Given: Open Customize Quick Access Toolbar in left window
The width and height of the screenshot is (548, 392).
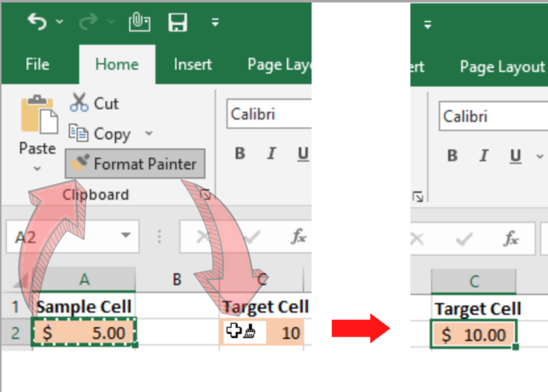Looking at the screenshot, I should pyautogui.click(x=215, y=23).
